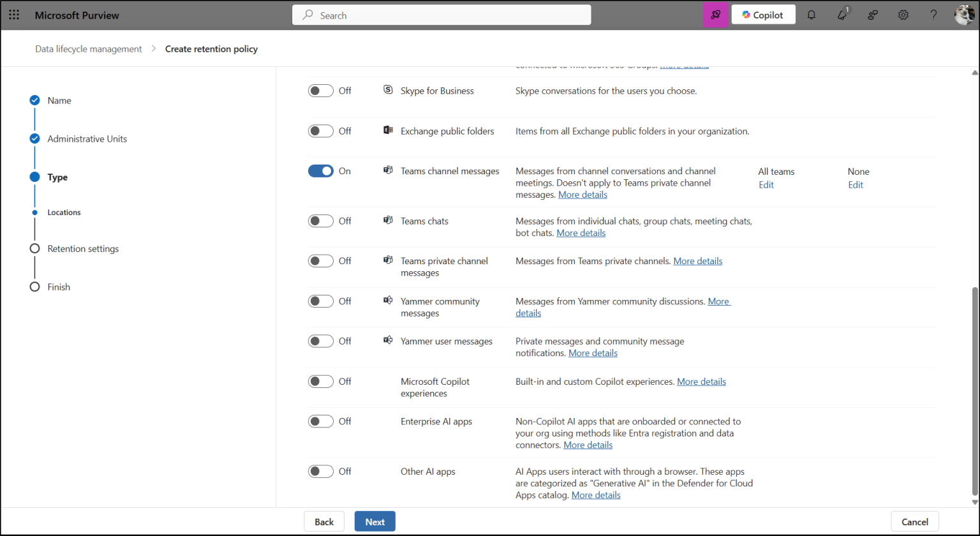This screenshot has height=536, width=980.
Task: Open the Copilot assistant
Action: (x=763, y=14)
